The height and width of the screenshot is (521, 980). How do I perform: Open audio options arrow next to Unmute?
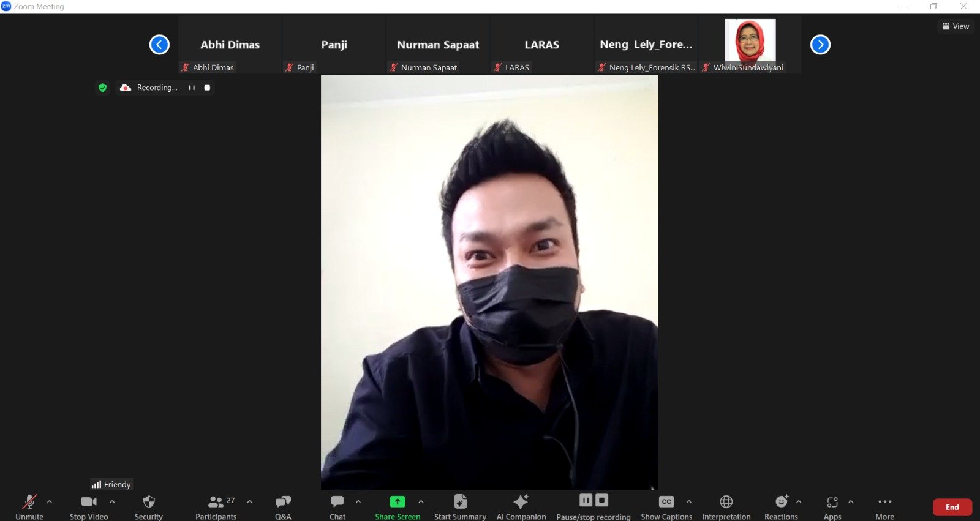[50, 501]
